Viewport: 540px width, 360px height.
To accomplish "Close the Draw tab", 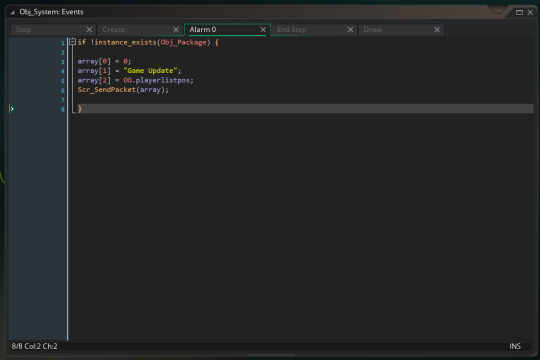I will coord(437,30).
